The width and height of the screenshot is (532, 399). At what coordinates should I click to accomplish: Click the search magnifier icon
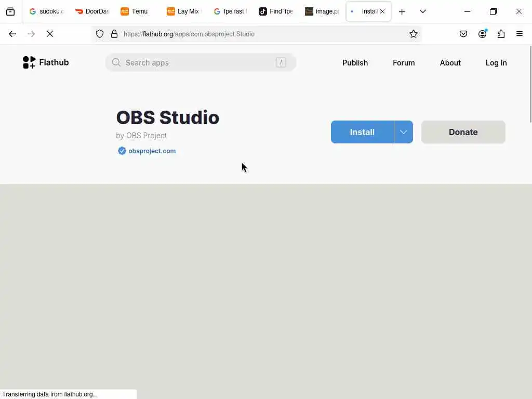tap(116, 62)
